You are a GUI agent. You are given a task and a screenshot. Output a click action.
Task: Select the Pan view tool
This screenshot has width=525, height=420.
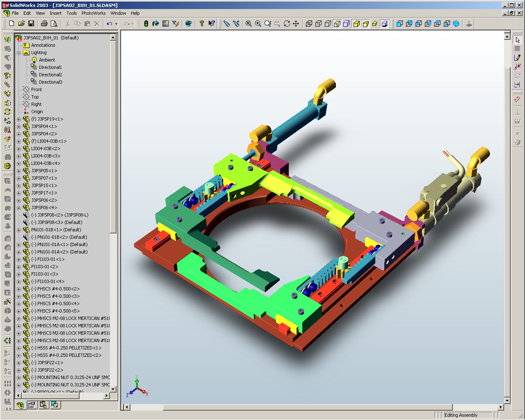pos(296,24)
